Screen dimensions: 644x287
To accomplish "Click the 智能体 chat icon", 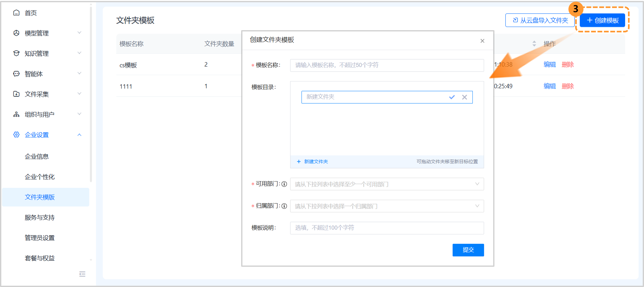I will (16, 74).
